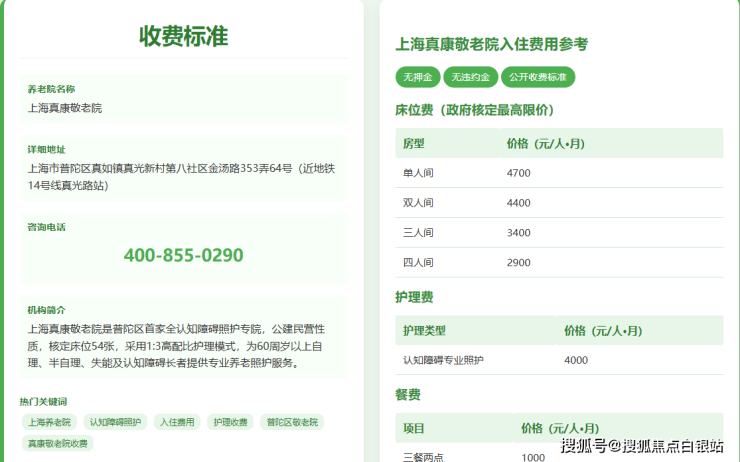The image size is (740, 462).
Task: Click the 收费标准 page heading
Action: (x=184, y=36)
